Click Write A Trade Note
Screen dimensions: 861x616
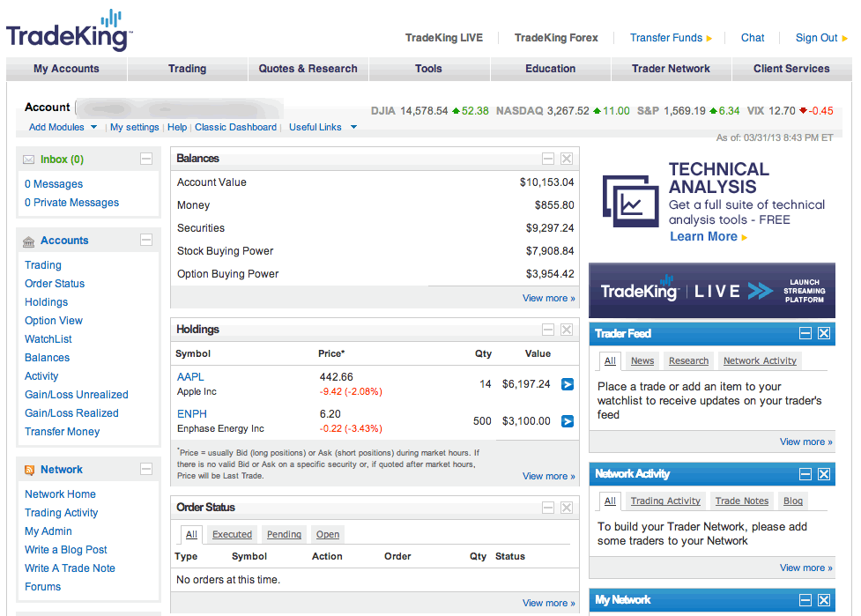point(70,568)
